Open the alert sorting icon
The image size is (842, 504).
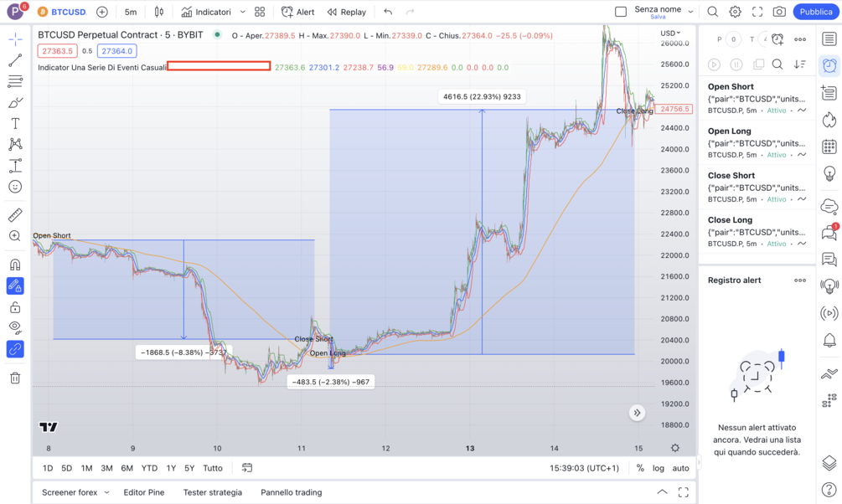800,64
